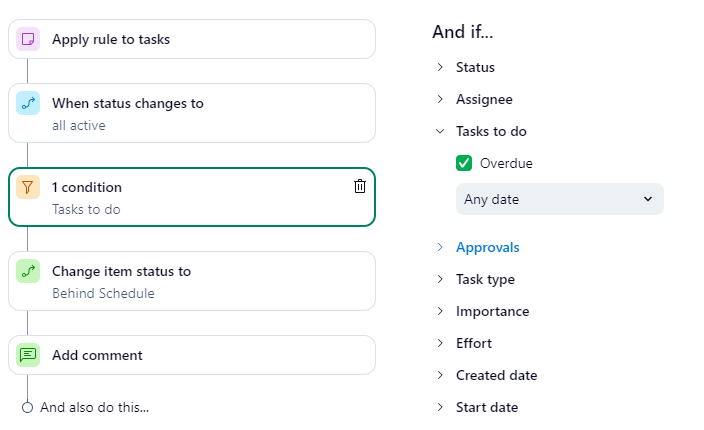Click the green change status action icon
The width and height of the screenshot is (704, 430).
pyautogui.click(x=28, y=271)
